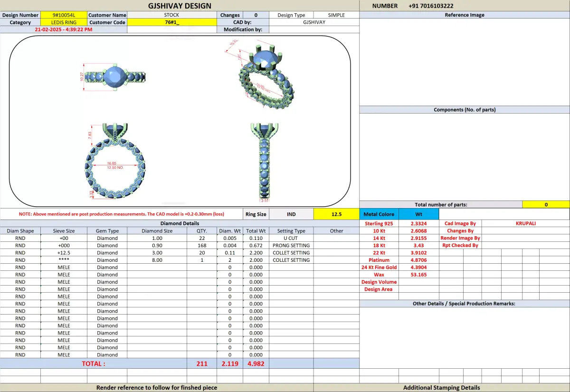Select sieve size +000 cell
This screenshot has width=570, height=392.
64,245
